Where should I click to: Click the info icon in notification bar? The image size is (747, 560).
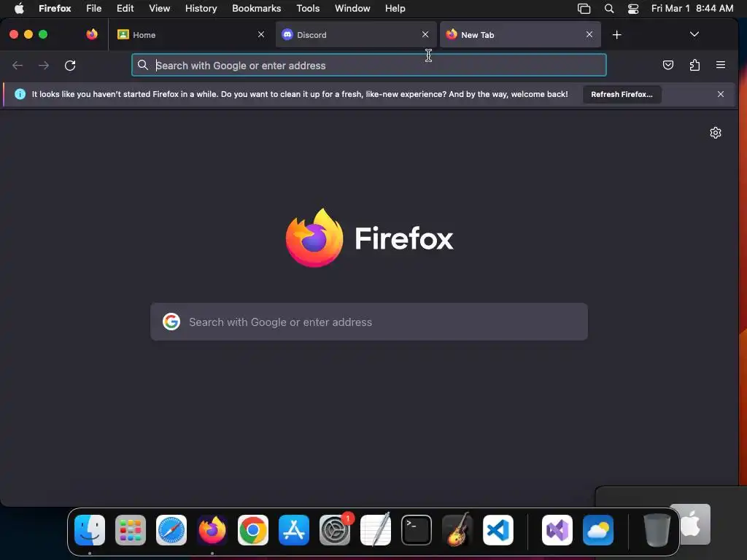click(x=20, y=94)
